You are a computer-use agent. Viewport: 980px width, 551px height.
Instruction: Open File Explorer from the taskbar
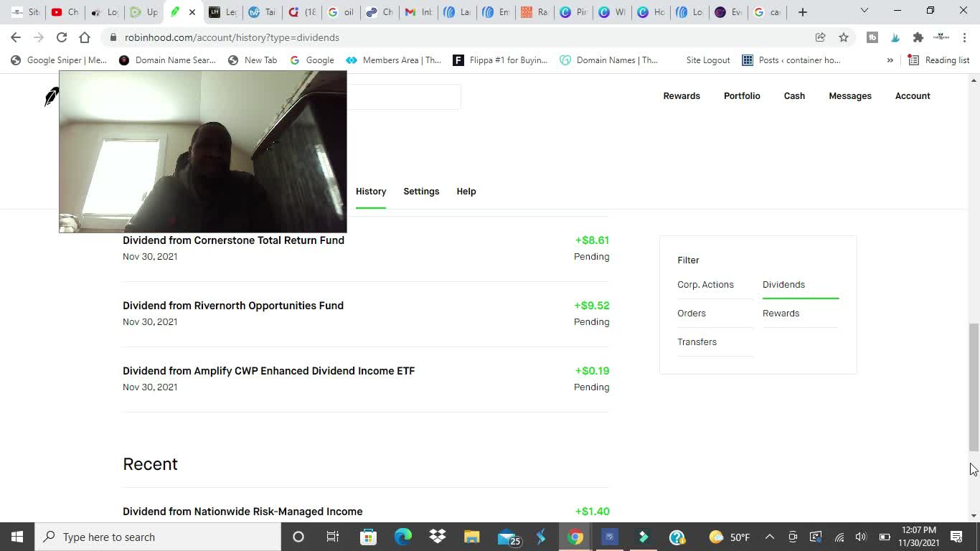point(471,537)
